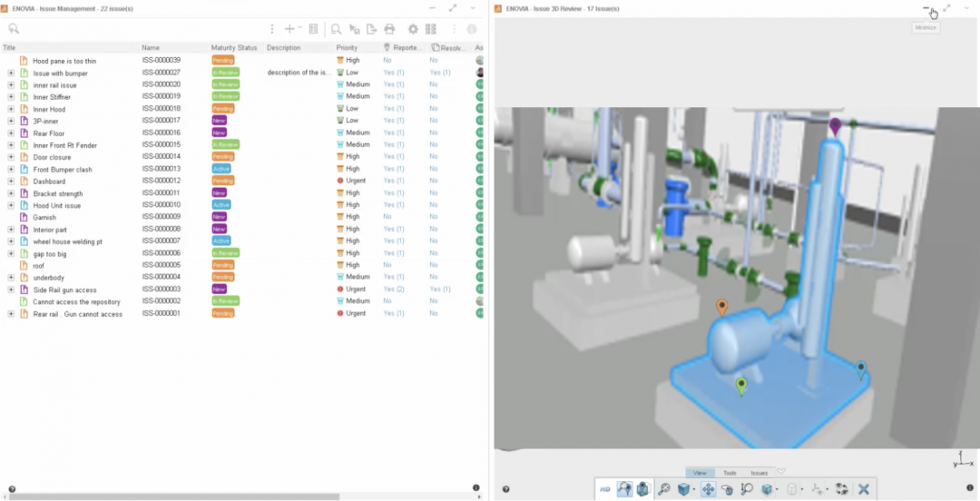The height and width of the screenshot is (501, 980).
Task: Open the three-dot menu left of the plus icon
Action: pos(272,29)
